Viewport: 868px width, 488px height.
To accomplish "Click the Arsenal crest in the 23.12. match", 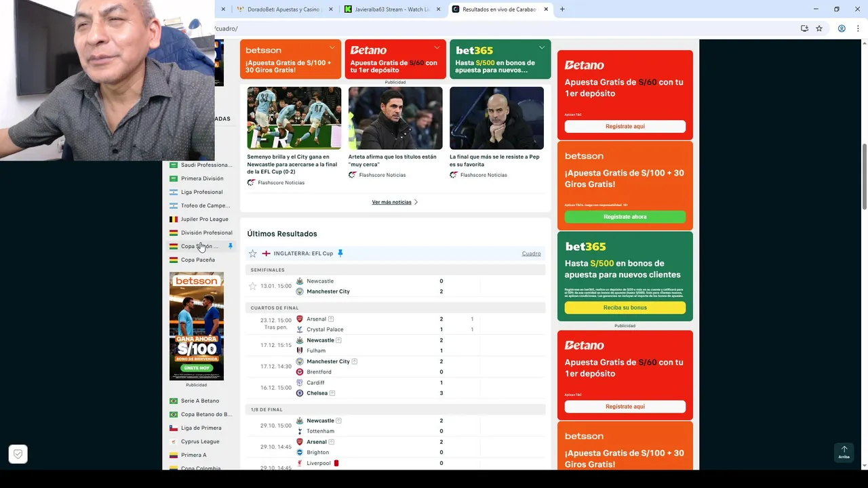I will 300,319.
